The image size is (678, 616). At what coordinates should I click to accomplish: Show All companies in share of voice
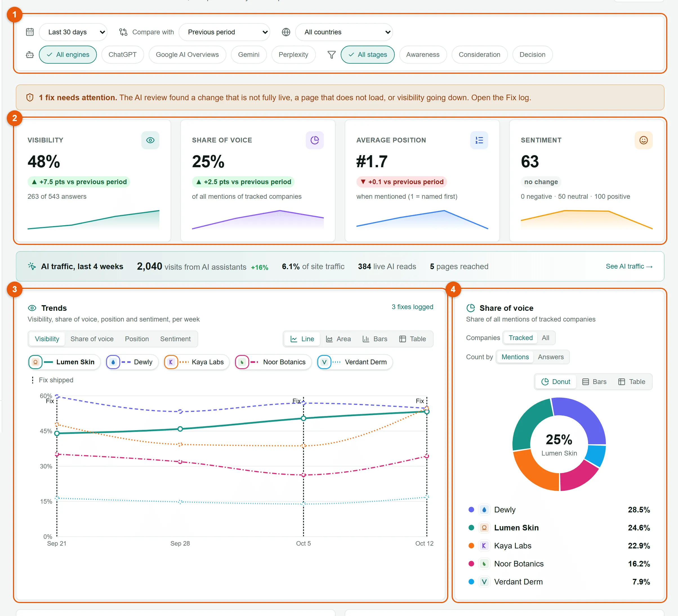[x=545, y=338]
